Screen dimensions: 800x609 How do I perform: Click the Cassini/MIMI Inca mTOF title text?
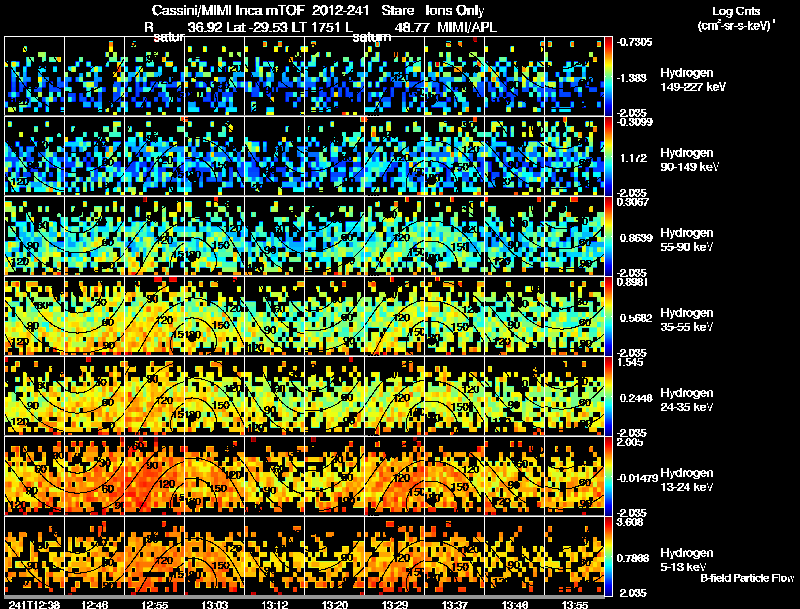coord(228,10)
